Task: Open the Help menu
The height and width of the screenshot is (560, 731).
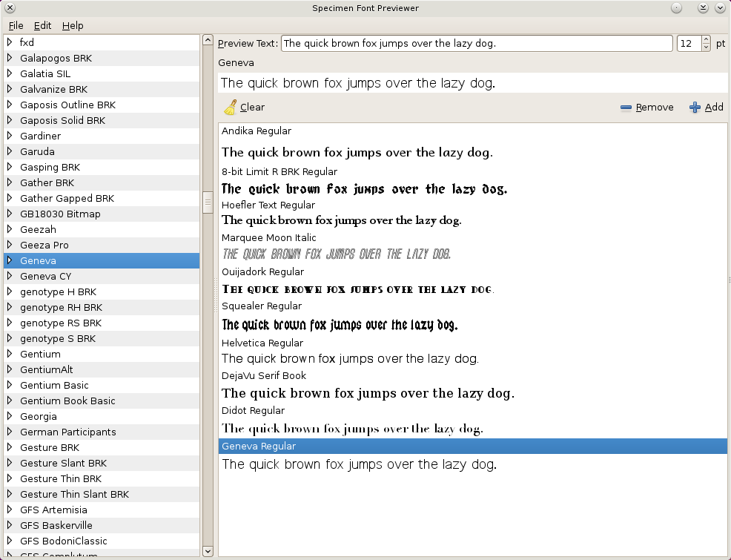Action: tap(73, 26)
